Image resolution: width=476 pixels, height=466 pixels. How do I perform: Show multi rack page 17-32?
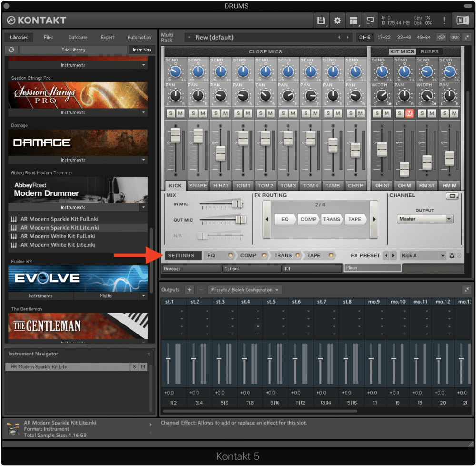384,37
